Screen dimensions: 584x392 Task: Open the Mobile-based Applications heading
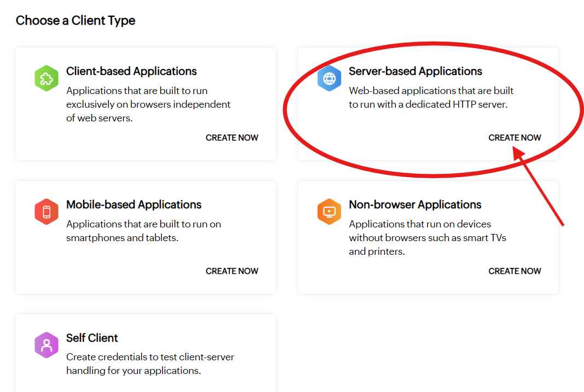pyautogui.click(x=133, y=204)
